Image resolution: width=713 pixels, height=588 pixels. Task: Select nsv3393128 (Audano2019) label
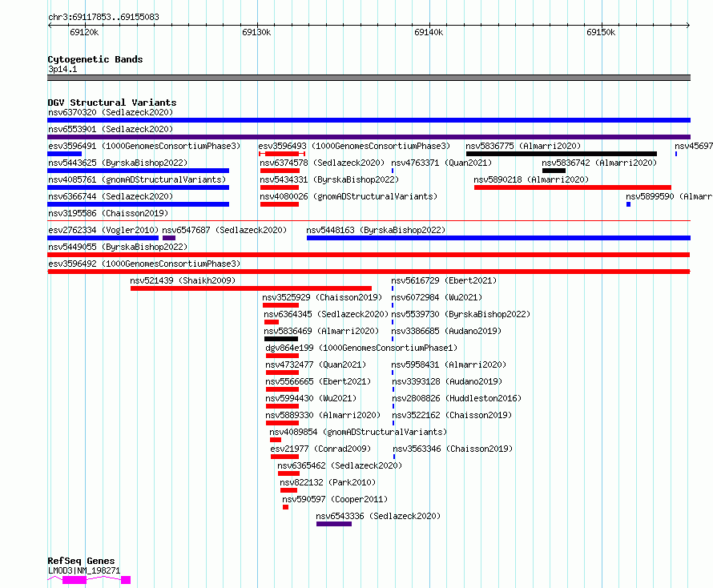pyautogui.click(x=447, y=381)
